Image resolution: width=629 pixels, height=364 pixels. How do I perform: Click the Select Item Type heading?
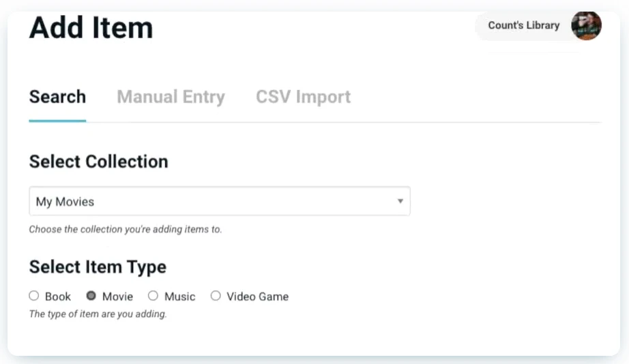click(98, 267)
